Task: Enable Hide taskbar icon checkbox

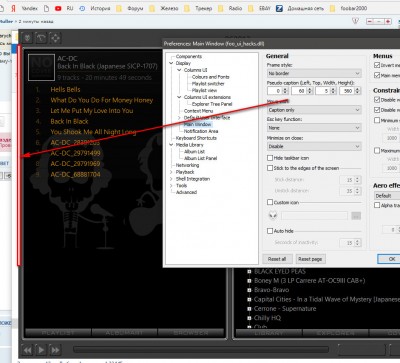Action: pos(270,158)
